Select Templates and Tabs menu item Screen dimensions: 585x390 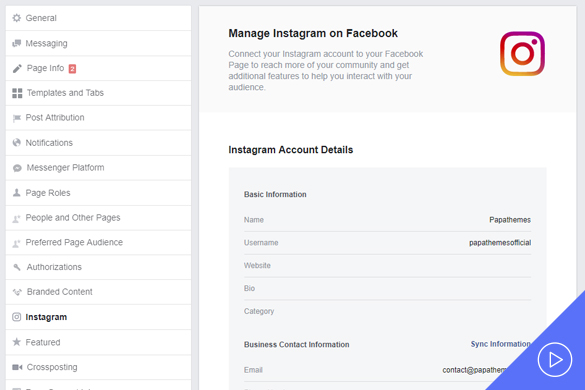[x=98, y=93]
